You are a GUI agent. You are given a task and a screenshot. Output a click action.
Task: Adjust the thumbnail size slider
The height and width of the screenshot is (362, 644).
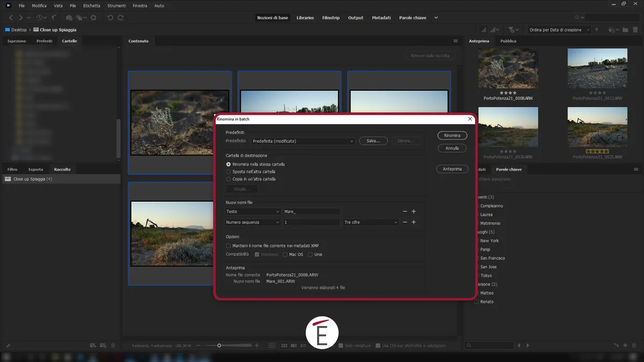point(220,345)
